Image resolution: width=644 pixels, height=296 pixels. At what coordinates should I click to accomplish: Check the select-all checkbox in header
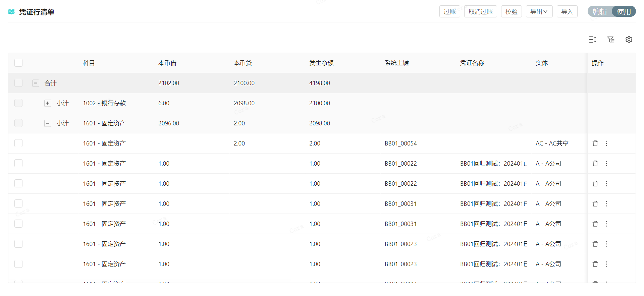[18, 63]
